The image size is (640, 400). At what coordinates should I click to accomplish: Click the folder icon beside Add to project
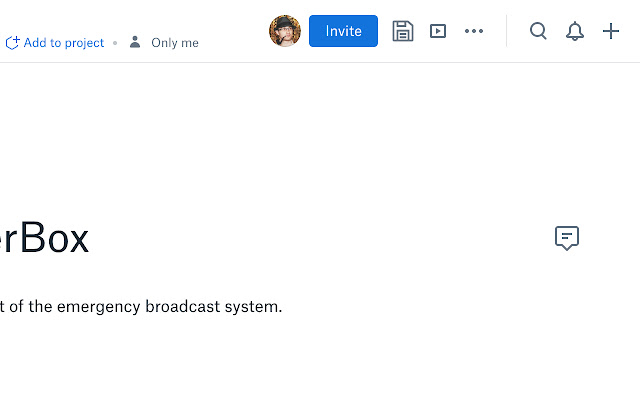(12, 43)
